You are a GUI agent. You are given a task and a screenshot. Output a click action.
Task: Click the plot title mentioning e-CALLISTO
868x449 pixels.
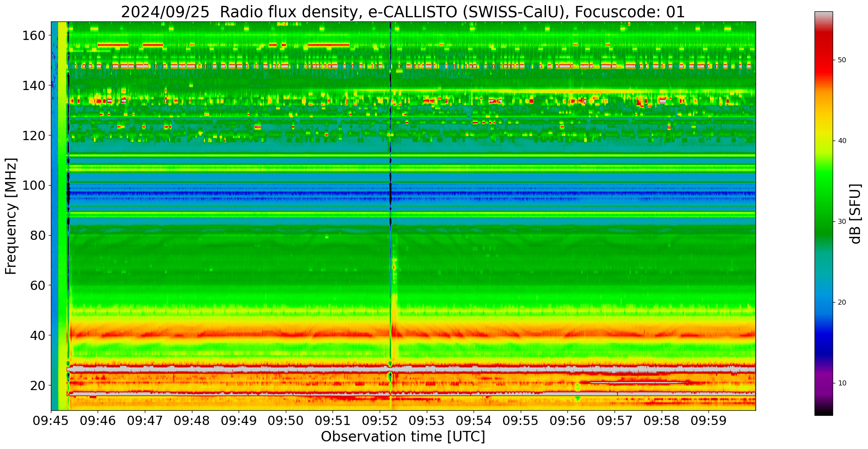(403, 11)
